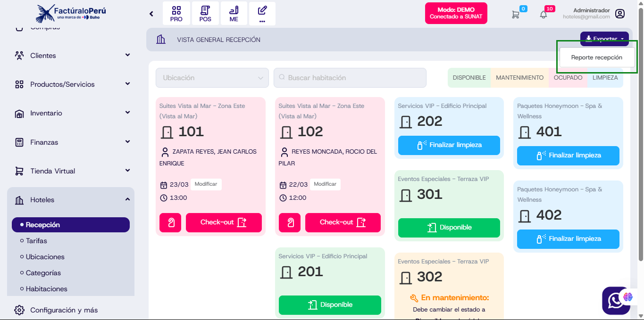The image size is (644, 320).
Task: Filter rooms by LIMPIEZA status
Action: [605, 78]
